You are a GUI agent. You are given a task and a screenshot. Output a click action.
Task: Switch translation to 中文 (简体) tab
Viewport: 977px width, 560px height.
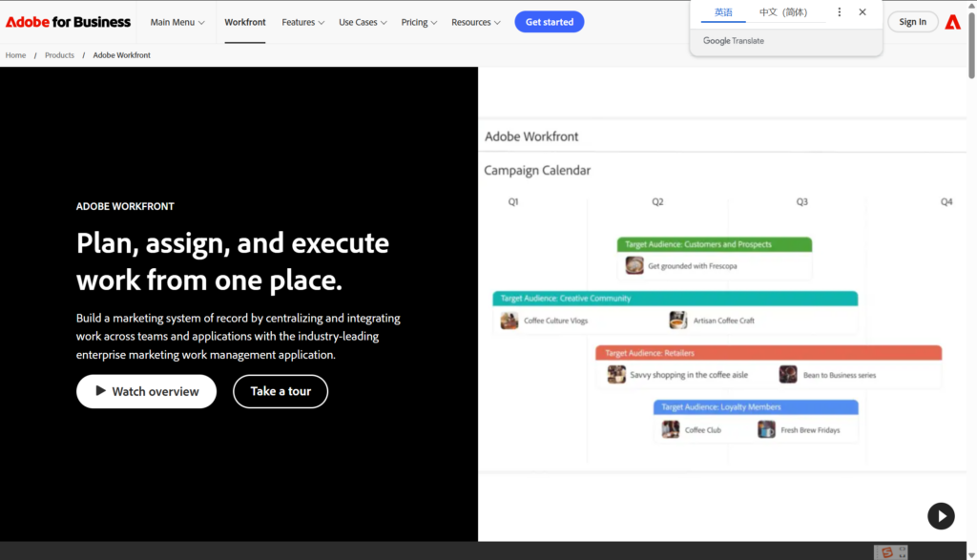(782, 12)
